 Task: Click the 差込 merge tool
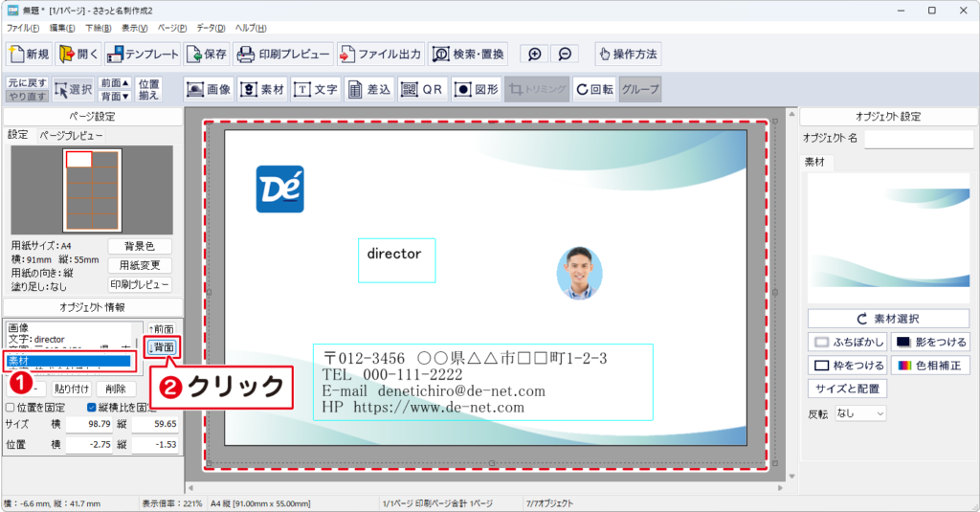coord(370,89)
